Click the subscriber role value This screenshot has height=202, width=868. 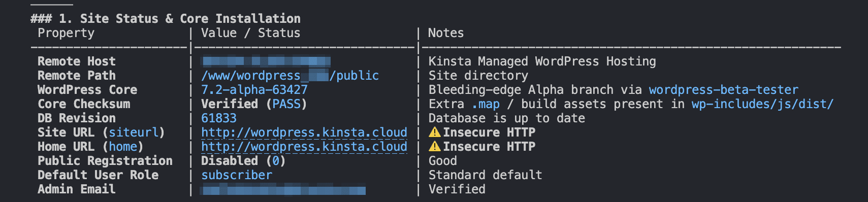click(x=237, y=175)
